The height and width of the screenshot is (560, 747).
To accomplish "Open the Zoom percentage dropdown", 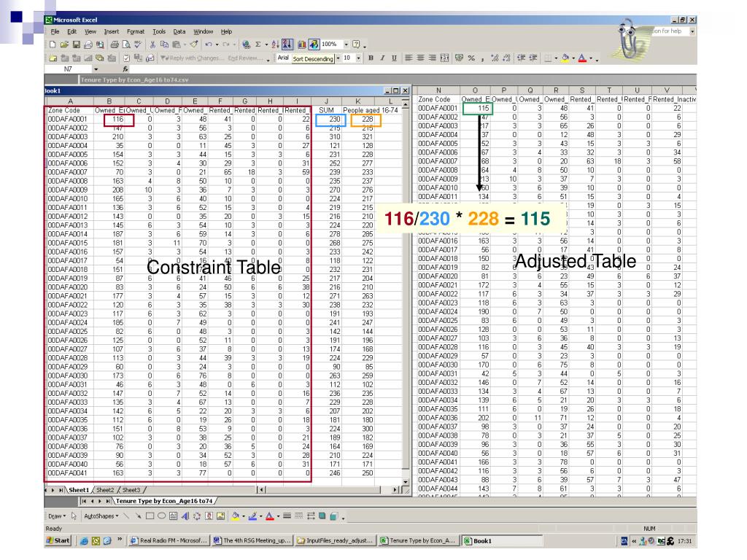I will coord(347,44).
